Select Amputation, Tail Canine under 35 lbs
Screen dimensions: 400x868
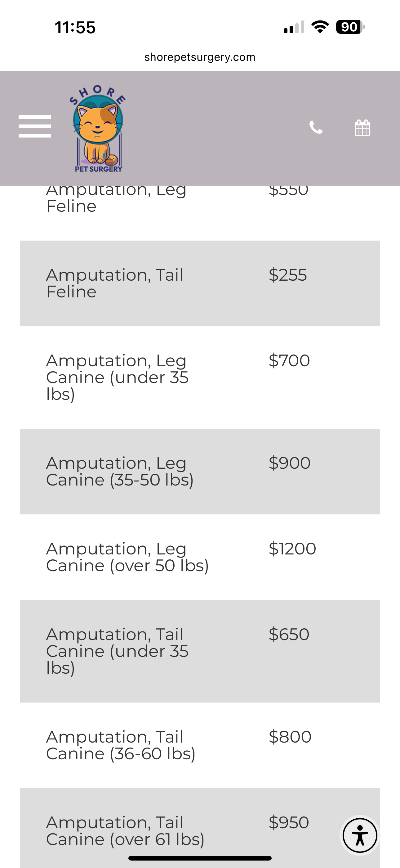pyautogui.click(x=200, y=651)
